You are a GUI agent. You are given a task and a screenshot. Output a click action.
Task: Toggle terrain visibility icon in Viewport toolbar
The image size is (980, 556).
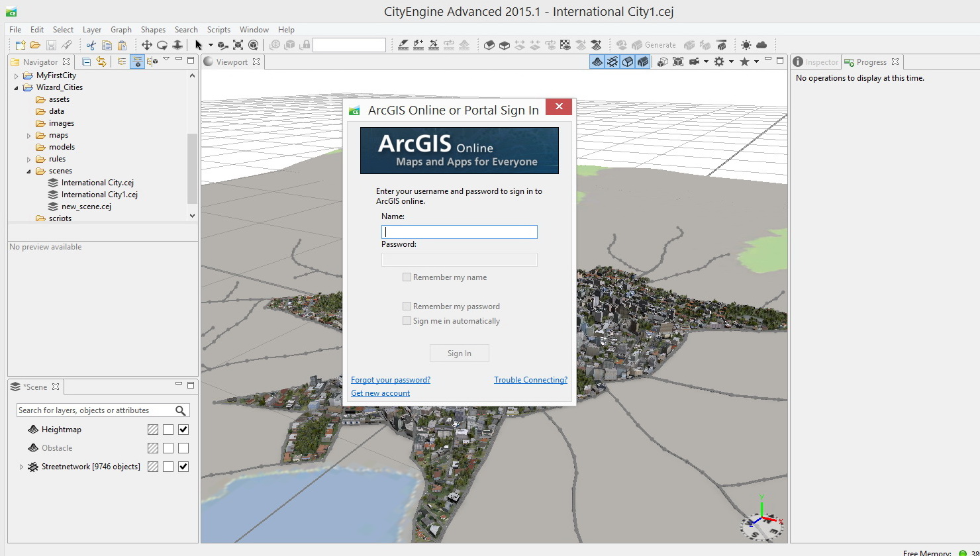597,62
